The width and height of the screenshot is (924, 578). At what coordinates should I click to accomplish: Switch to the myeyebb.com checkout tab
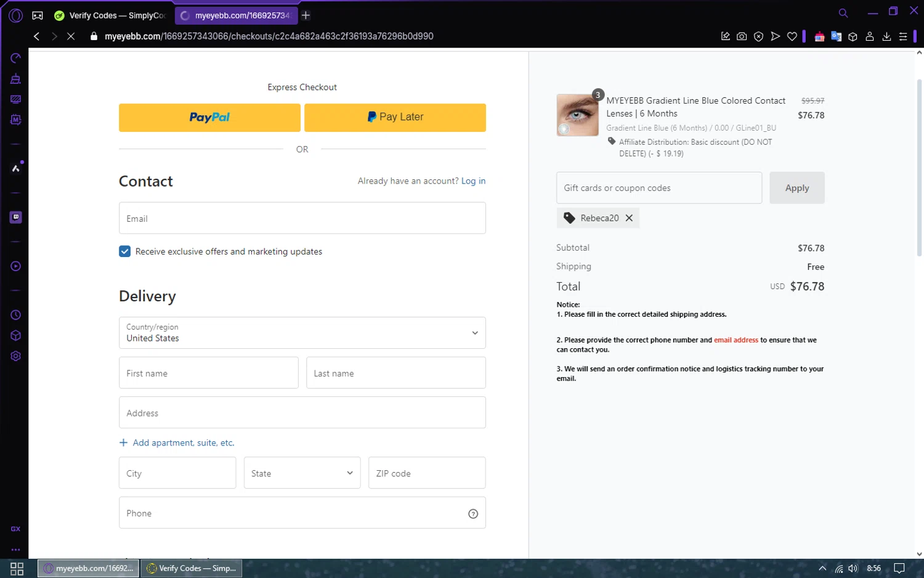click(x=236, y=15)
